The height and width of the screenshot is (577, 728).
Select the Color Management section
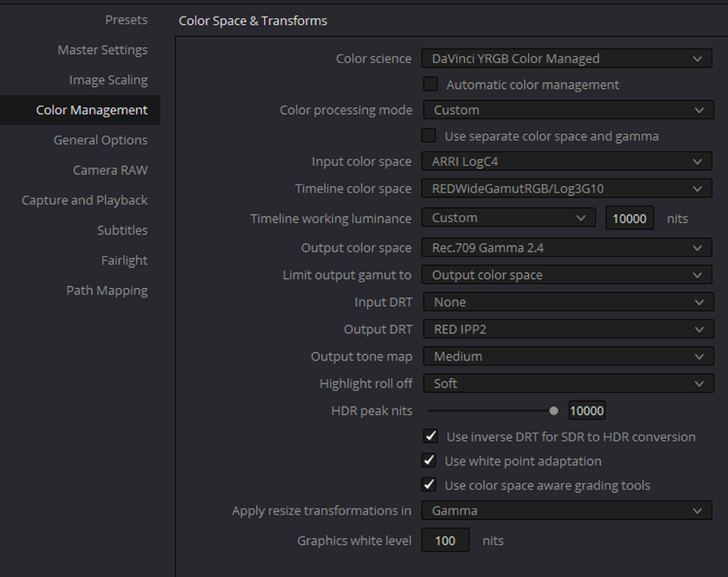tap(80, 110)
